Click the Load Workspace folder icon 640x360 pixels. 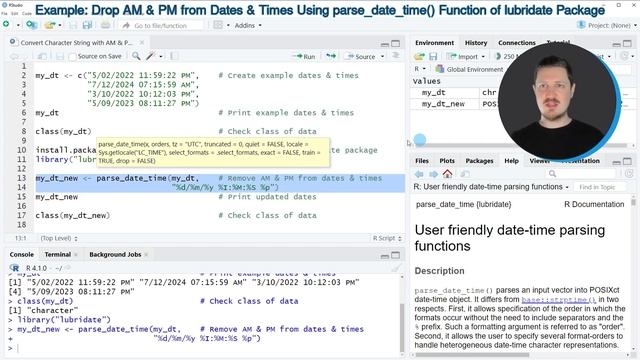coord(419,56)
